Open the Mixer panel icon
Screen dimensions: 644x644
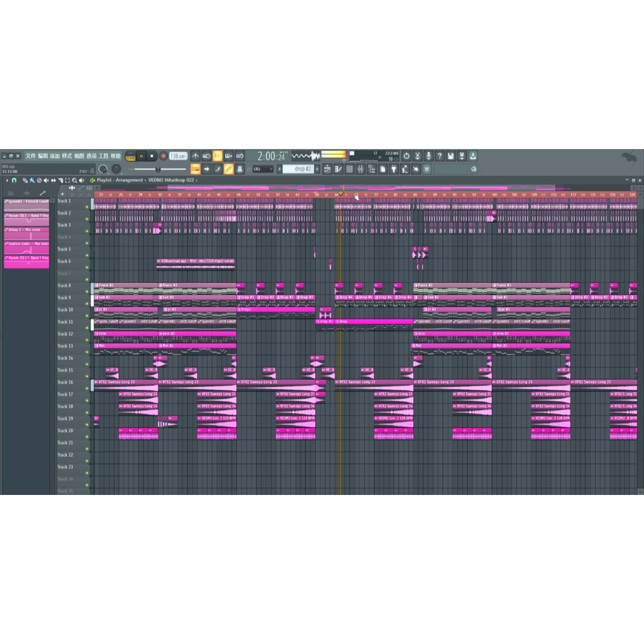360,169
